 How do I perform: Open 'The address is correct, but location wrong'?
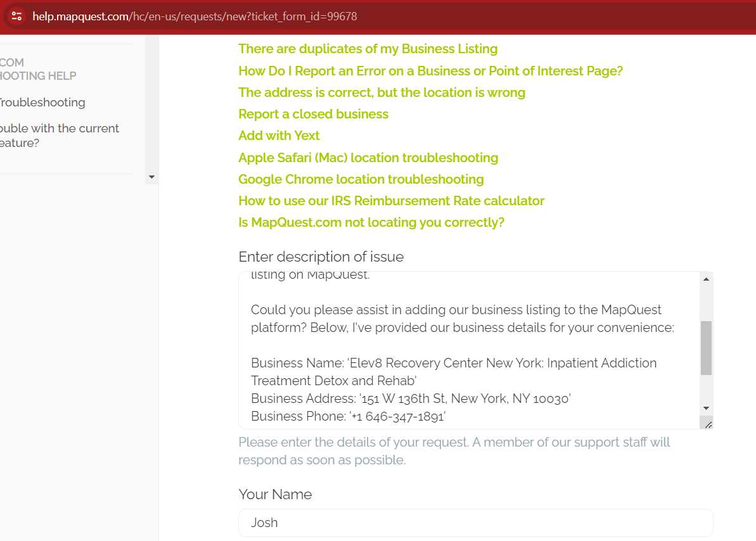pos(382,92)
